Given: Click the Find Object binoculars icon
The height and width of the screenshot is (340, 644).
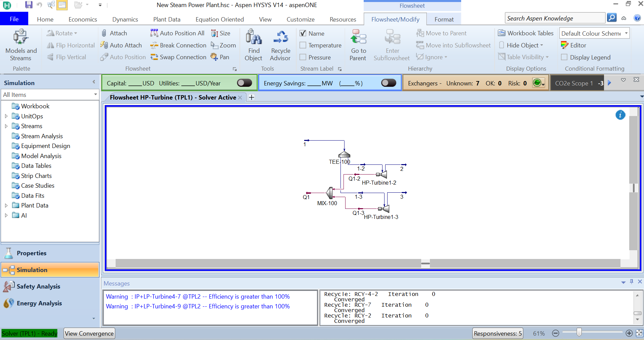Looking at the screenshot, I should 253,37.
